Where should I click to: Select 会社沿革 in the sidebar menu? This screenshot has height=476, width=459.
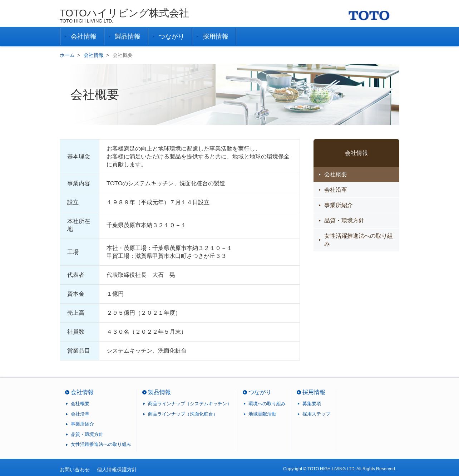point(356,190)
